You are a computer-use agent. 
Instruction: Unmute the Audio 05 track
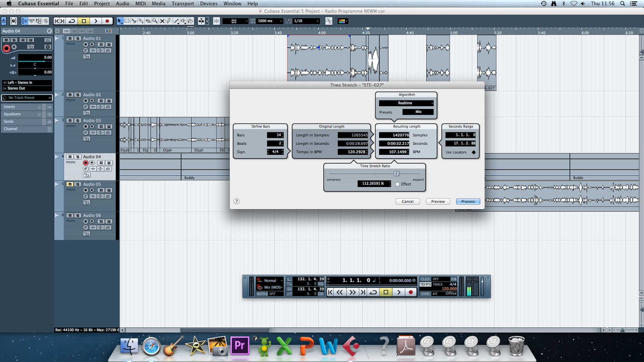(70, 184)
